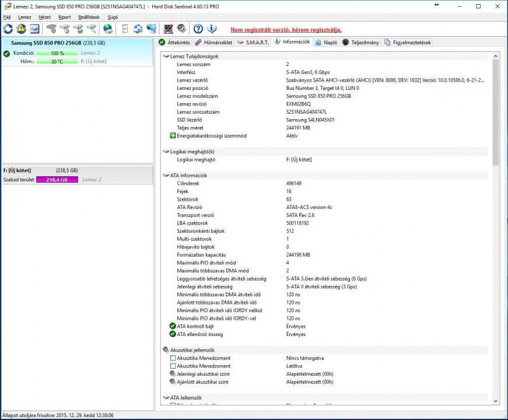
Task: Select the F: [Új kötet] volume entry
Action: (78, 175)
